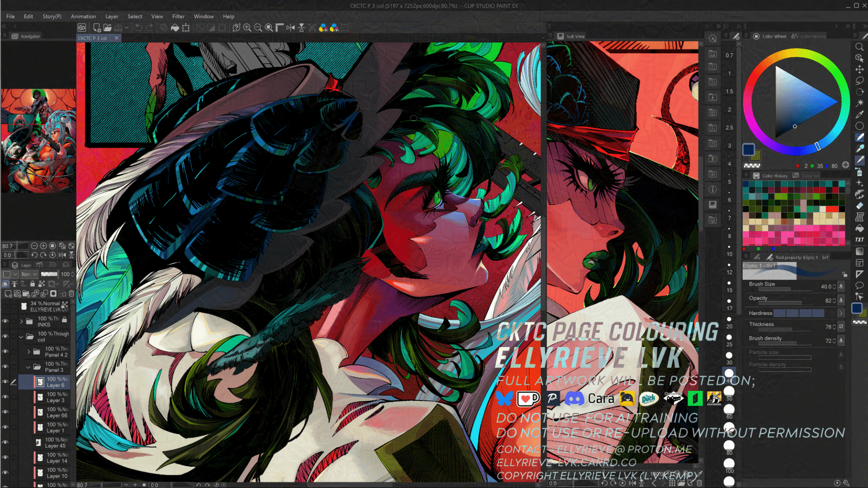Open the Filter menu

[x=178, y=16]
